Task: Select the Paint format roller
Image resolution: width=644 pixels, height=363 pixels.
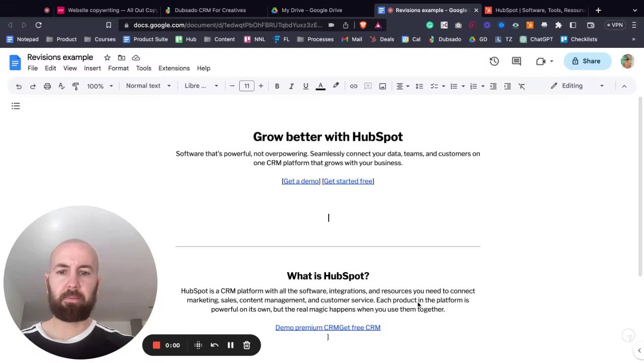Action: point(76,86)
